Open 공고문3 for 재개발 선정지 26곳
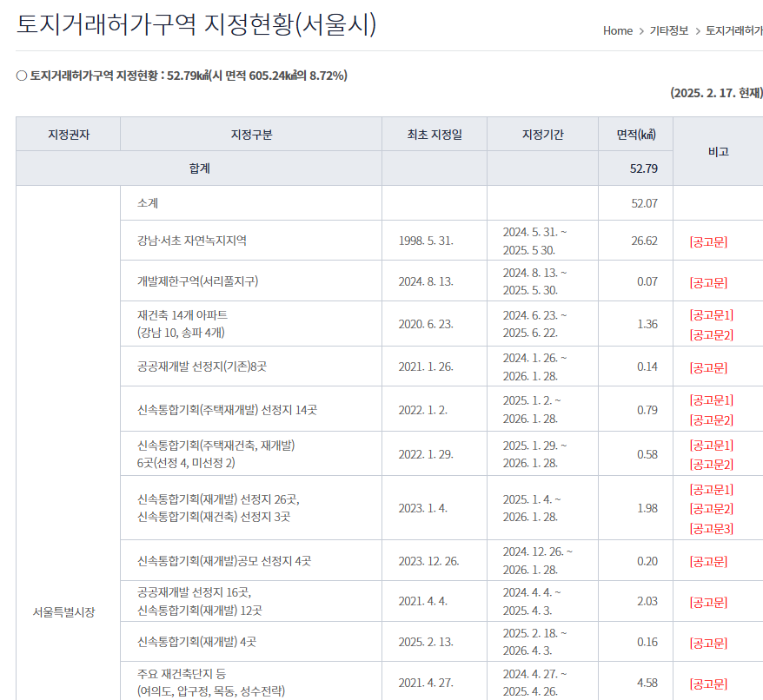The image size is (763, 700). pos(712,528)
